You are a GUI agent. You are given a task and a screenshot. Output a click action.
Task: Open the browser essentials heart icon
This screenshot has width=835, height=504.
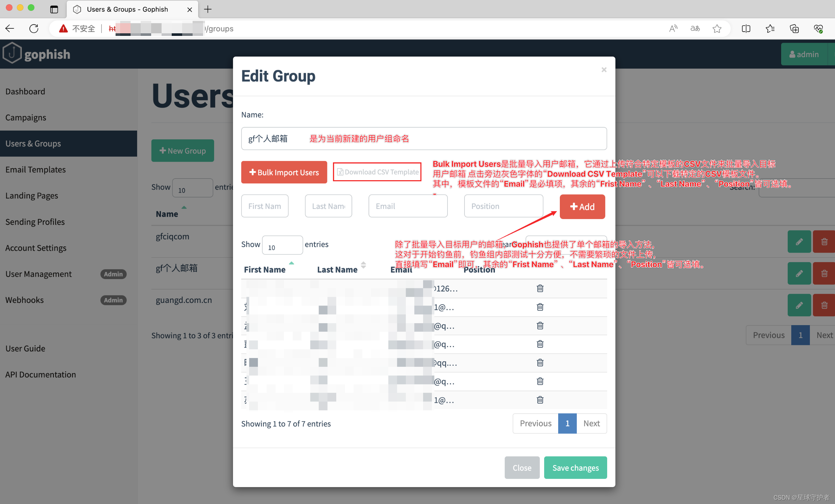click(x=818, y=28)
